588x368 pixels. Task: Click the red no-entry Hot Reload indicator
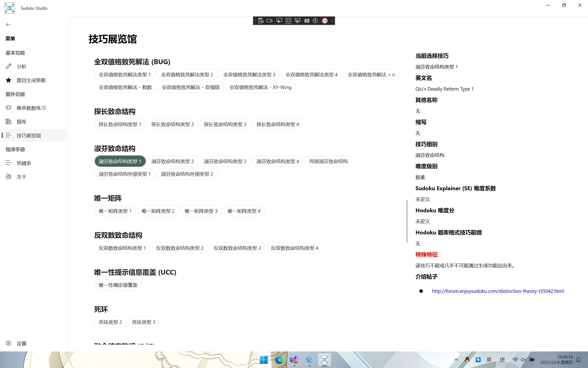click(x=325, y=21)
